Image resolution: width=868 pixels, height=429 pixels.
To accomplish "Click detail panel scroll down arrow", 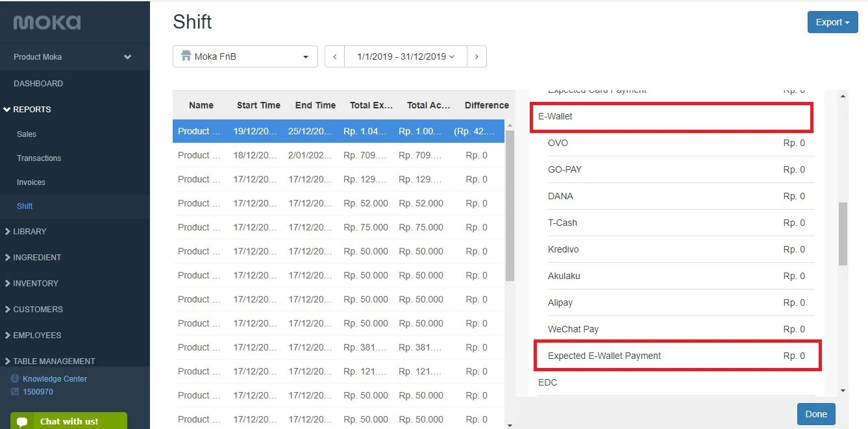I will point(843,391).
